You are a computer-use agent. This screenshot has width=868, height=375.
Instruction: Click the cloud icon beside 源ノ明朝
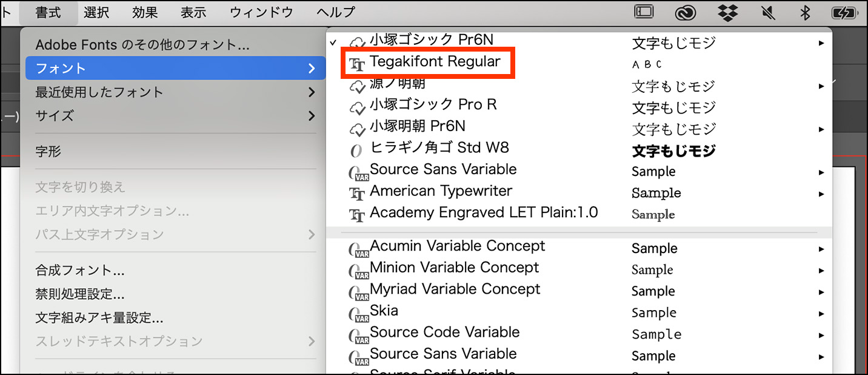(358, 86)
